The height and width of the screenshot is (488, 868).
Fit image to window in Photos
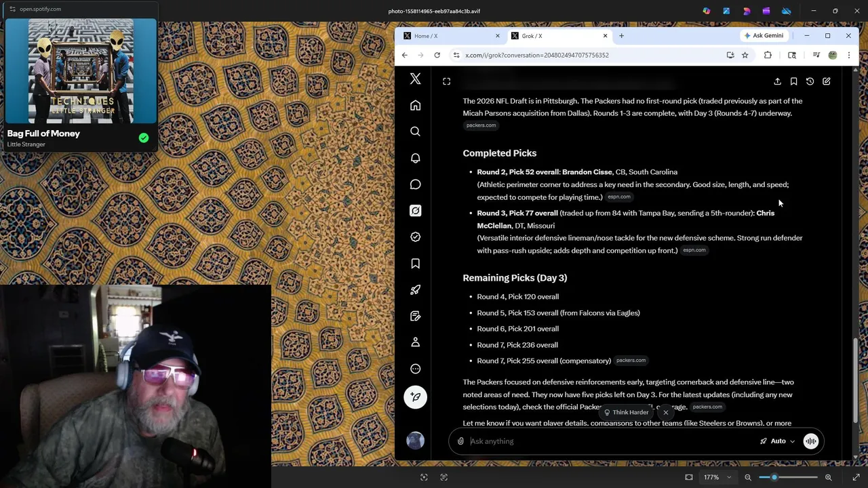[689, 477]
